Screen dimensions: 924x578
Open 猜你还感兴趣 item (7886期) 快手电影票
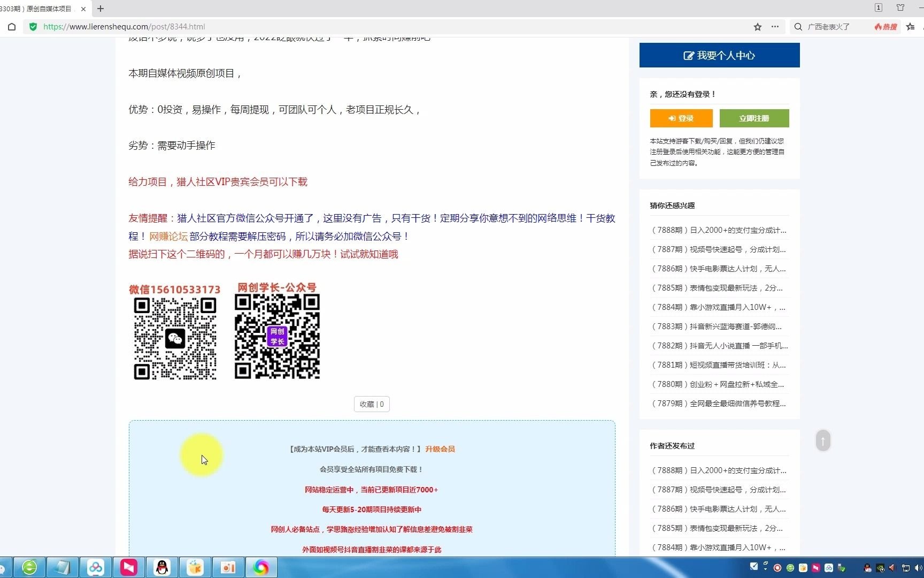coord(719,269)
